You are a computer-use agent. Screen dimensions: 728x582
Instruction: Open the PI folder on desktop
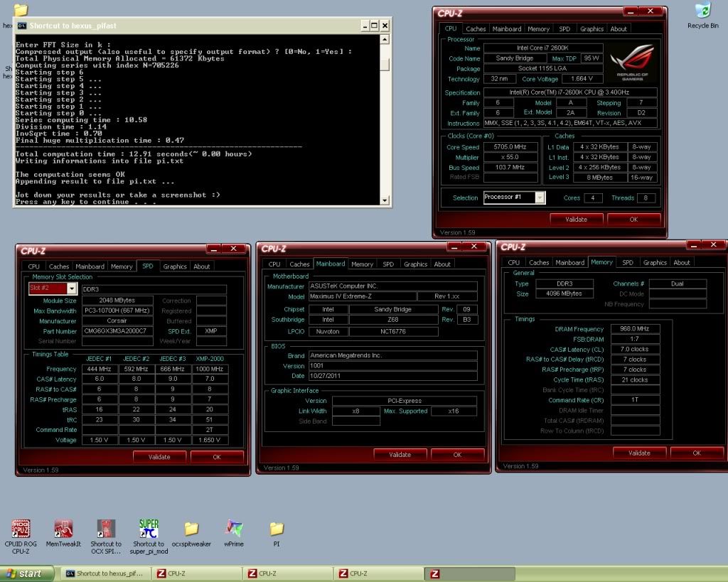coord(277,529)
